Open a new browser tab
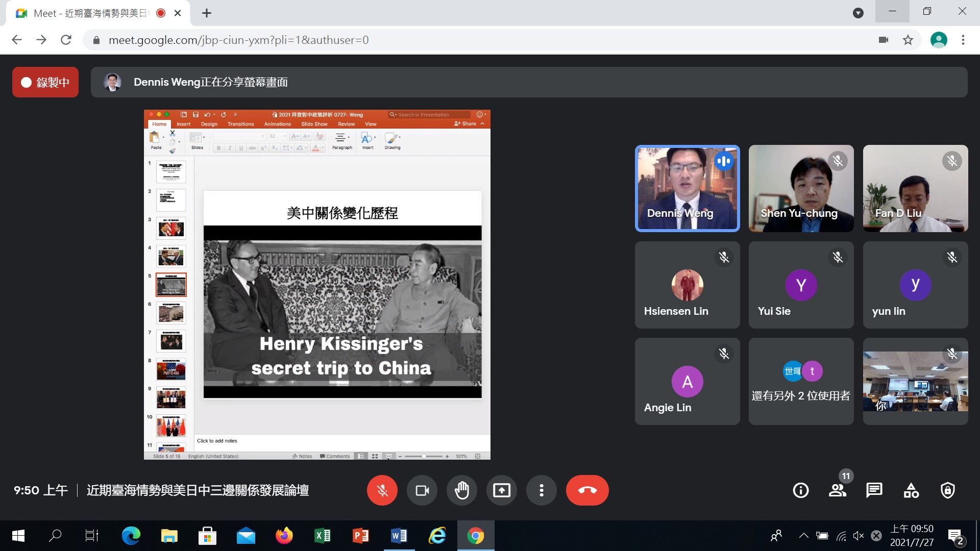The width and height of the screenshot is (980, 551). [x=207, y=13]
